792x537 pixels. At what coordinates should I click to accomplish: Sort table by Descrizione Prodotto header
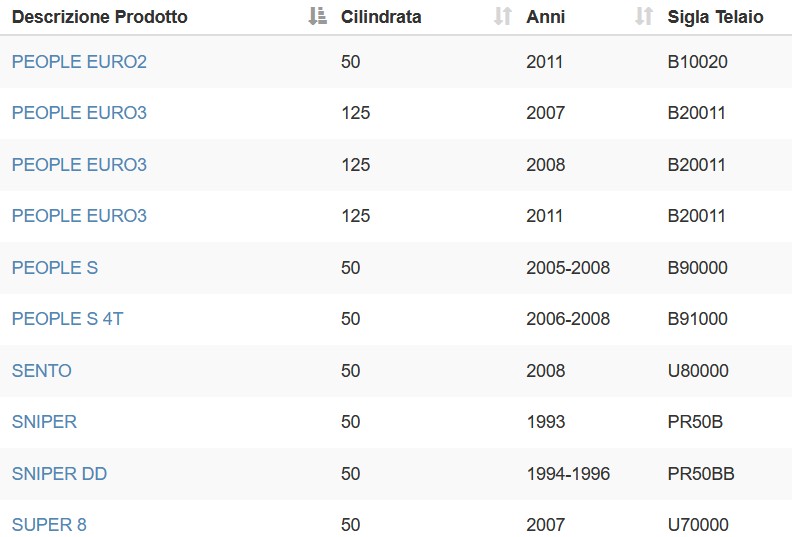click(x=100, y=17)
